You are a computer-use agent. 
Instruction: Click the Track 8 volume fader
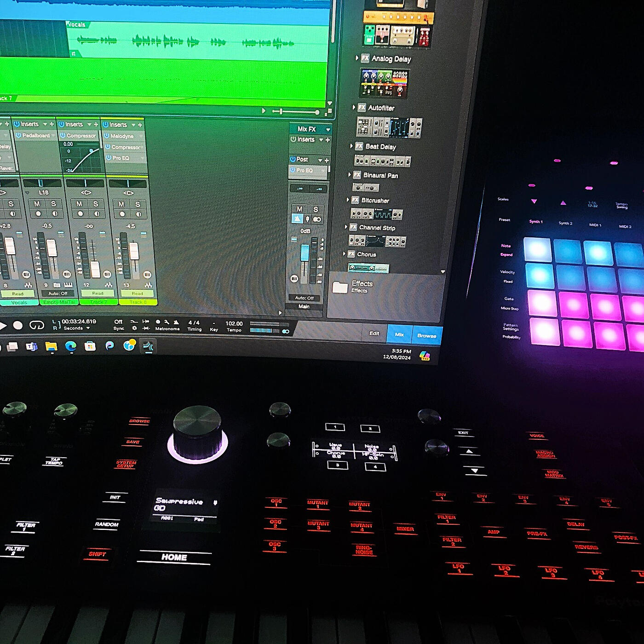click(134, 251)
